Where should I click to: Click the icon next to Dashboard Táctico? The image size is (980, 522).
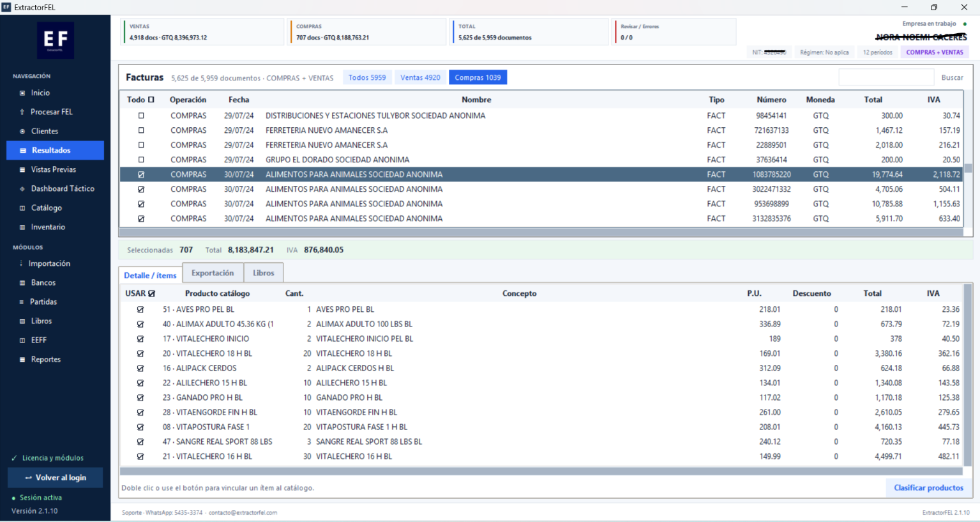[22, 189]
